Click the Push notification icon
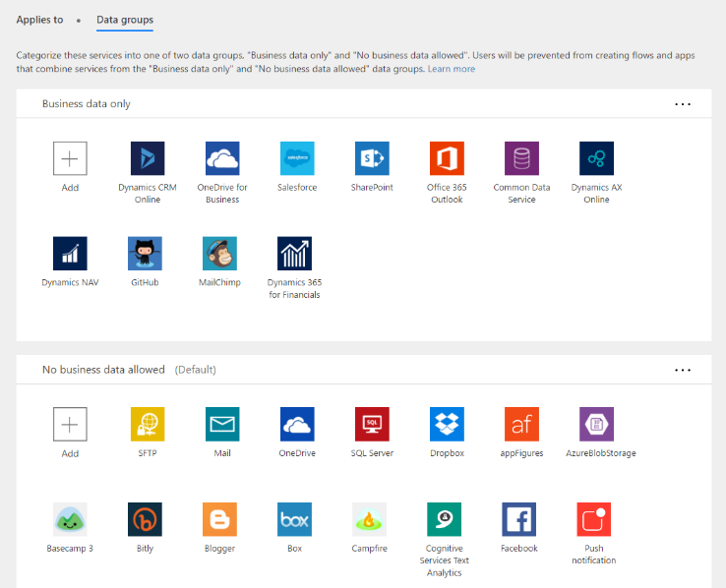Screen dimensions: 726x588 pyautogui.click(x=593, y=519)
